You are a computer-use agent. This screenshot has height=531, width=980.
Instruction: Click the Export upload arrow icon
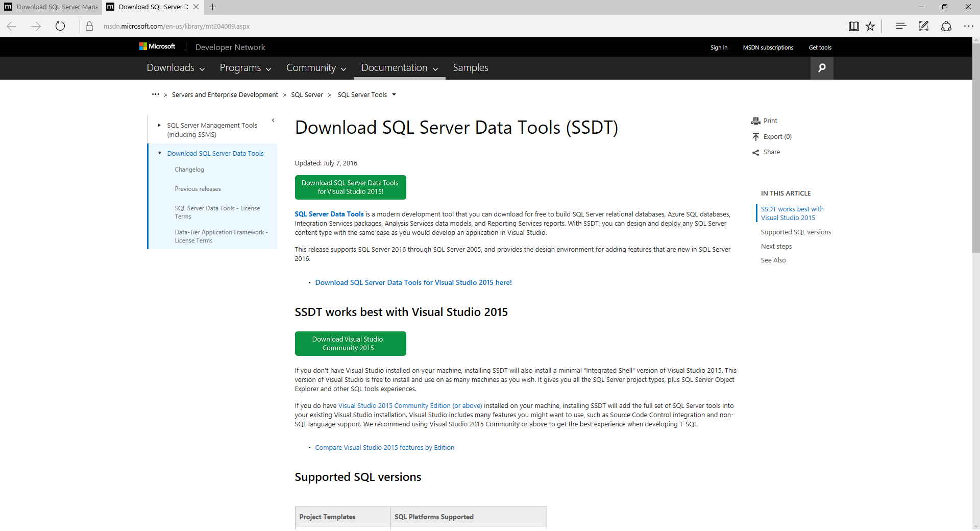tap(756, 137)
